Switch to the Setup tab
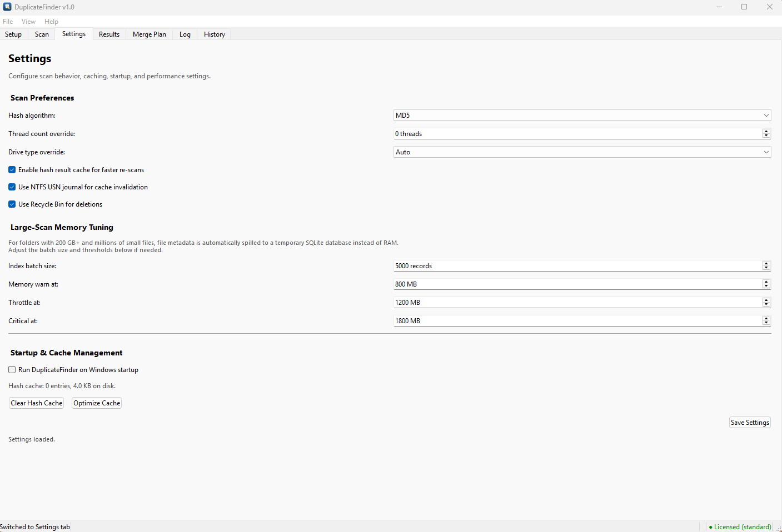The height and width of the screenshot is (532, 782). (x=13, y=34)
